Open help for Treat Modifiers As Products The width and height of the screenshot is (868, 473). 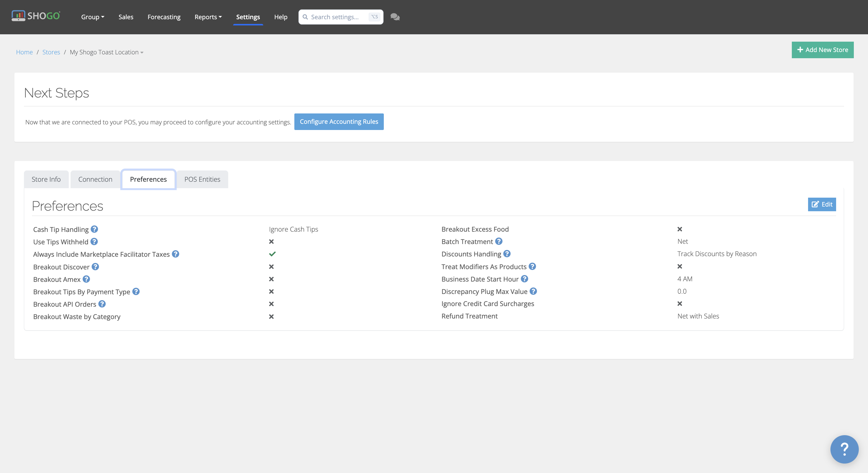[532, 266]
